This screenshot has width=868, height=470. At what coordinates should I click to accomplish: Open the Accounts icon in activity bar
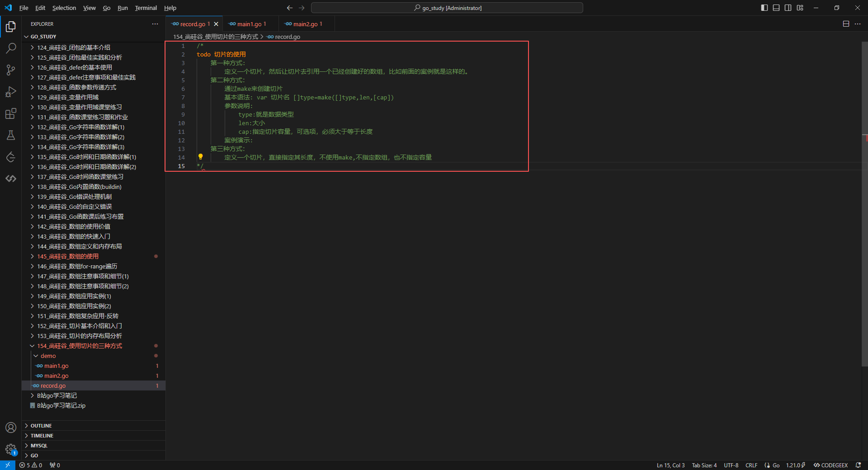(11, 428)
